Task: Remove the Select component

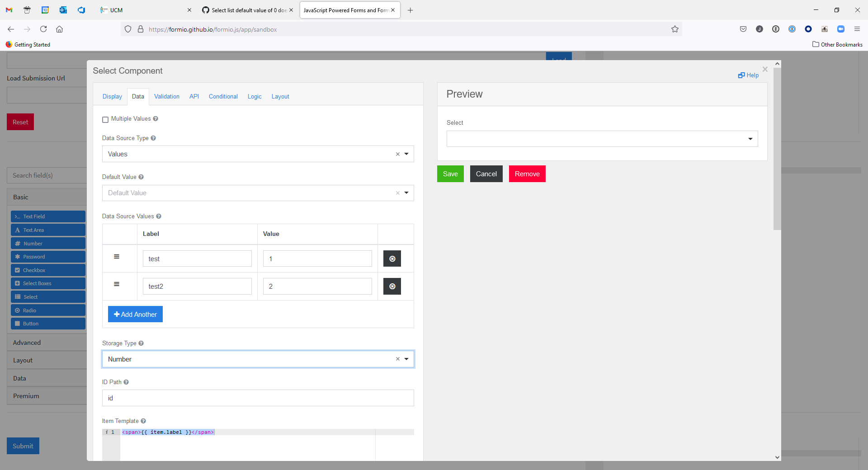Action: point(527,174)
